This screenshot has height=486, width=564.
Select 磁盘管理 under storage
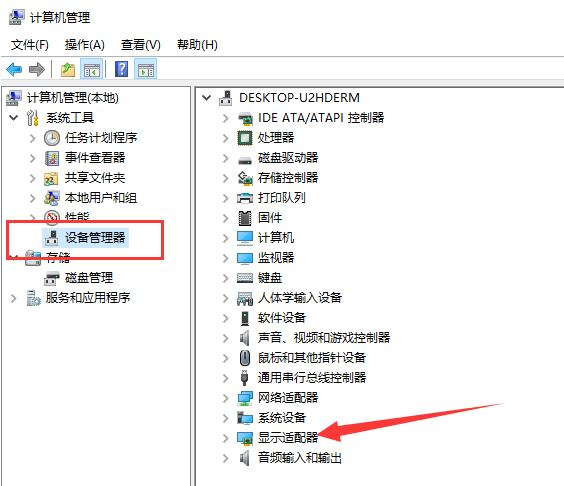89,278
